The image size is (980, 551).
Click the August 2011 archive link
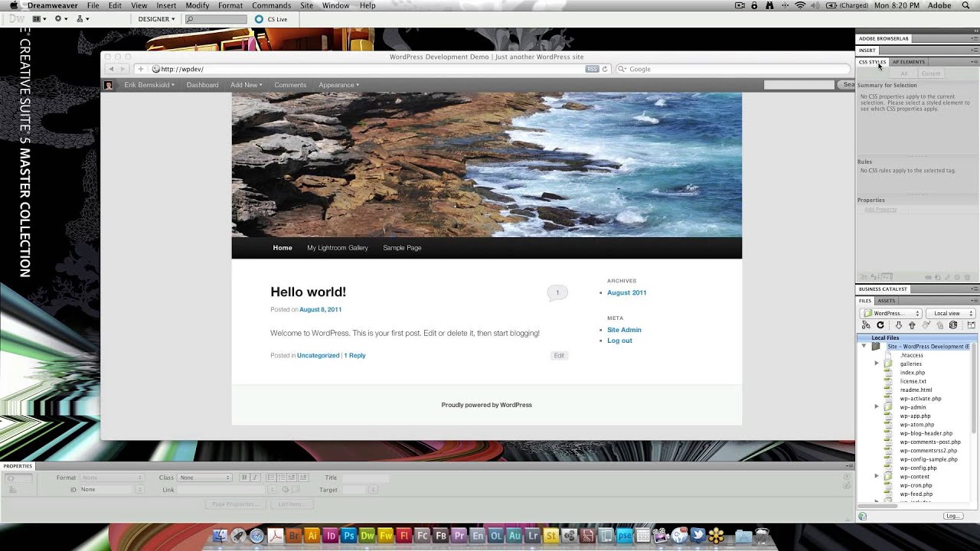(x=627, y=292)
